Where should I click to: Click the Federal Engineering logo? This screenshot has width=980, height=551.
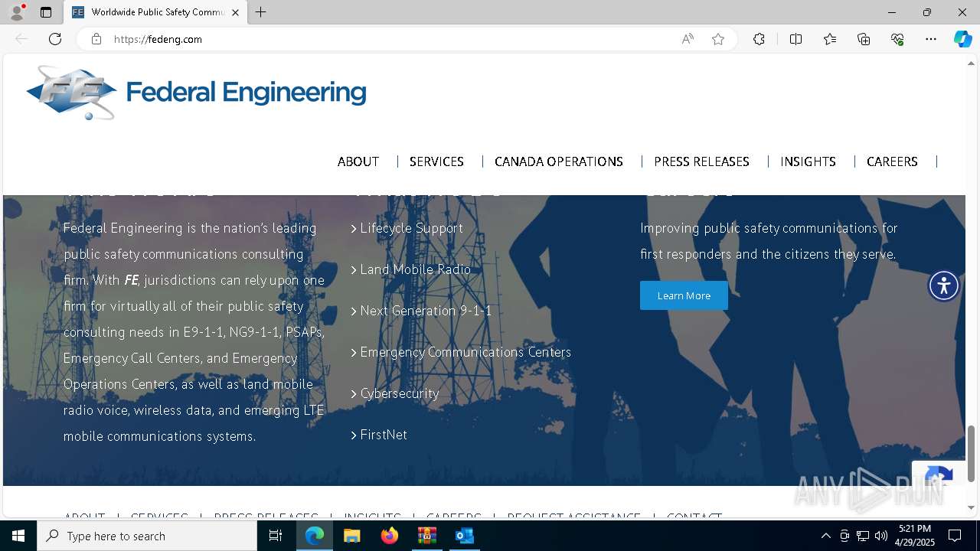click(196, 93)
